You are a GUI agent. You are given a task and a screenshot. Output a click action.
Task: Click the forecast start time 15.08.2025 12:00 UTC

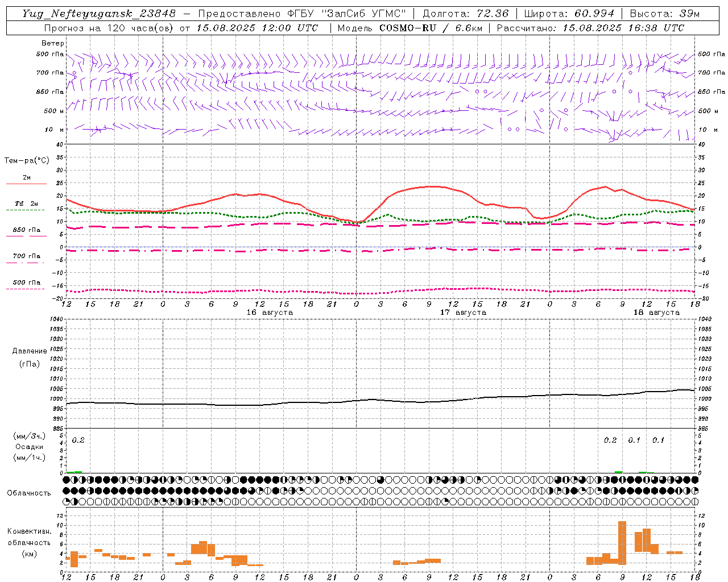tap(257, 28)
